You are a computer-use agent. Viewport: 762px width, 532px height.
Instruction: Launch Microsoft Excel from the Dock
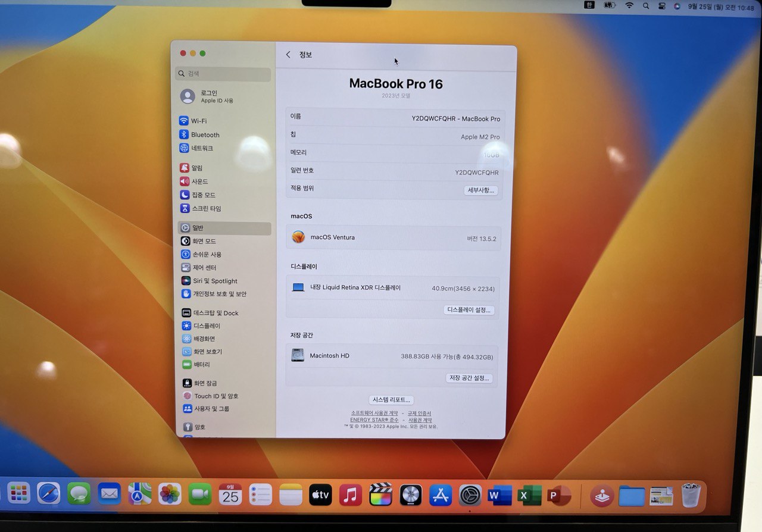pyautogui.click(x=529, y=495)
